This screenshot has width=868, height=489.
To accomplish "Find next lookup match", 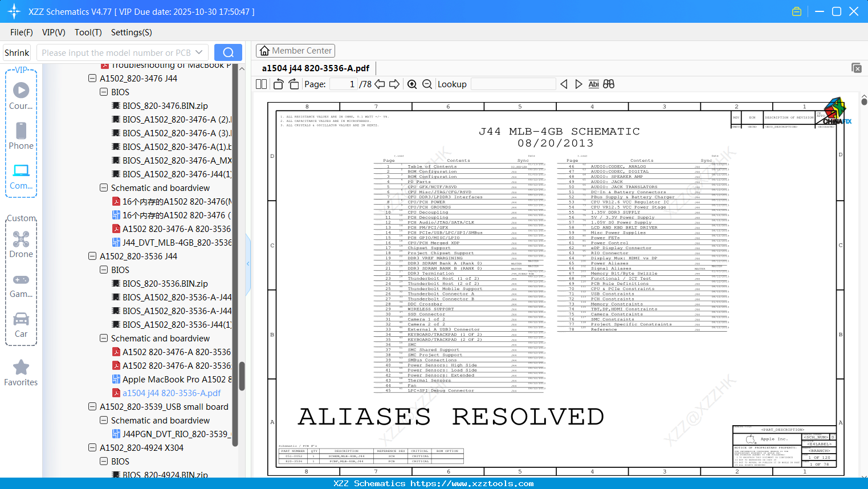I will pos(578,84).
